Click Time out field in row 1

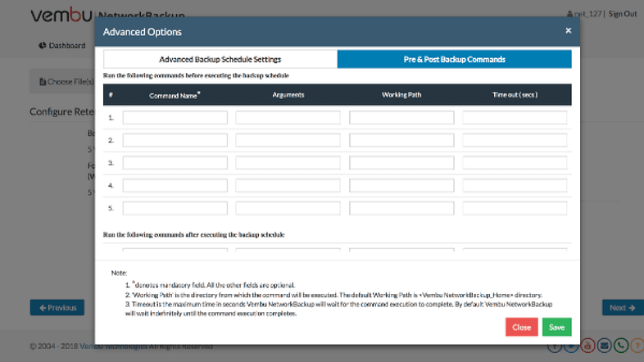[515, 118]
